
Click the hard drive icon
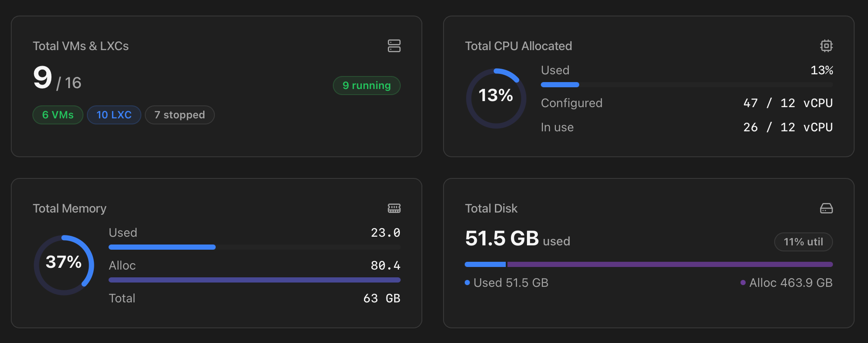point(826,208)
